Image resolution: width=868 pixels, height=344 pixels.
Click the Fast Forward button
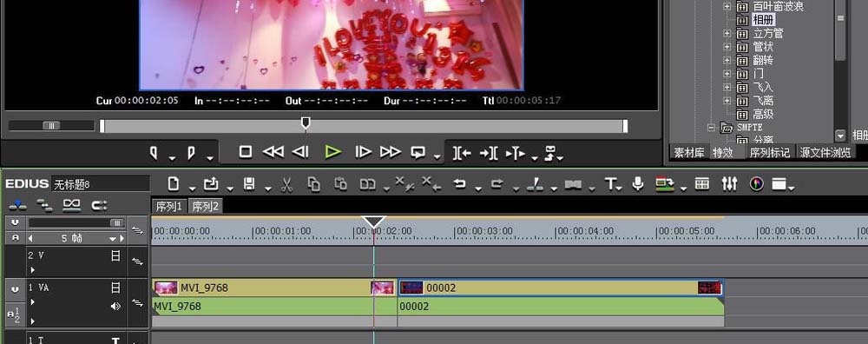point(391,152)
